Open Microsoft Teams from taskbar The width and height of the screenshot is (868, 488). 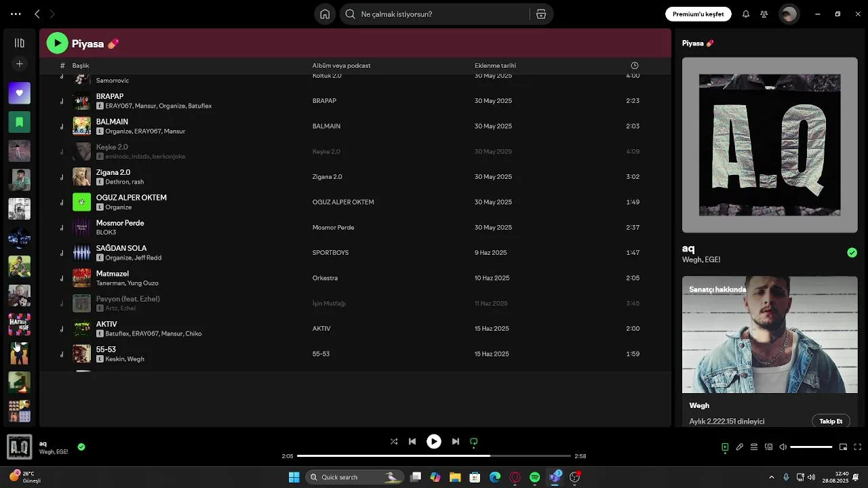[555, 477]
